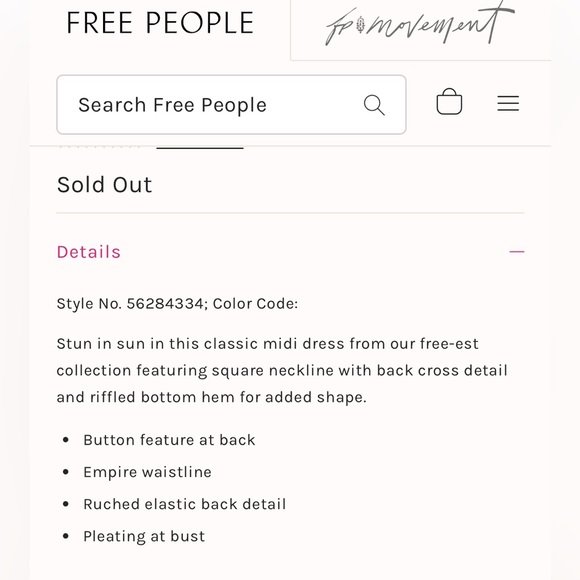This screenshot has height=580, width=580.
Task: Click the magnifying glass search icon
Action: [374, 105]
